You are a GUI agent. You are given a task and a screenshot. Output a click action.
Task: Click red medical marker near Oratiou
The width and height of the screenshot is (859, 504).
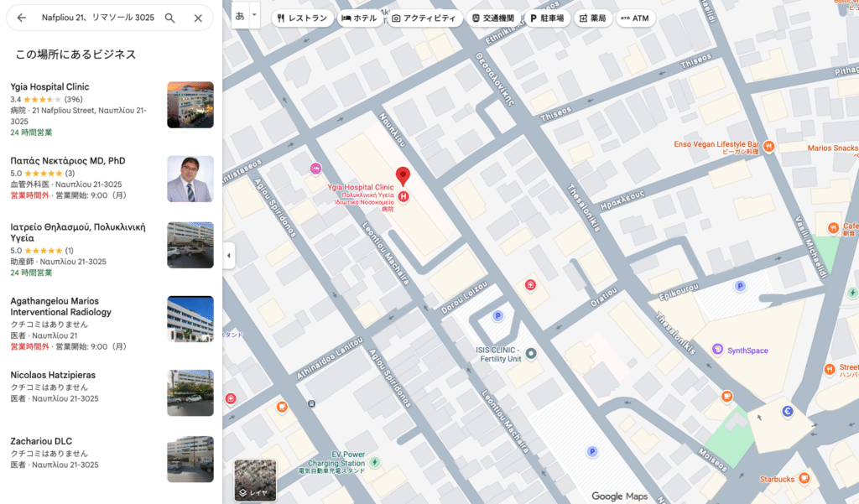pyautogui.click(x=530, y=285)
